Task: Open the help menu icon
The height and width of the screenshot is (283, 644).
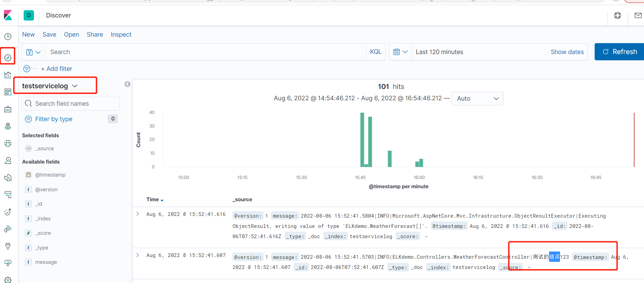Action: coord(618,15)
